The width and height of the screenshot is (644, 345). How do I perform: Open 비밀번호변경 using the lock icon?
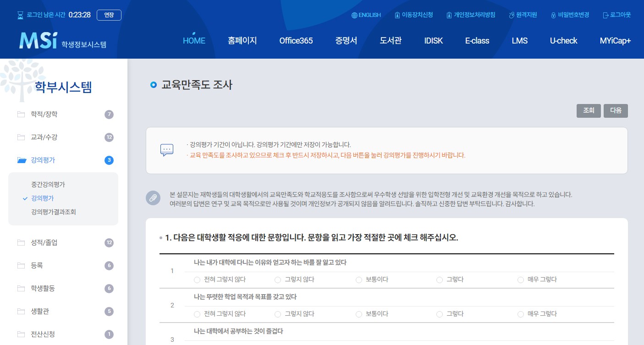click(x=554, y=15)
